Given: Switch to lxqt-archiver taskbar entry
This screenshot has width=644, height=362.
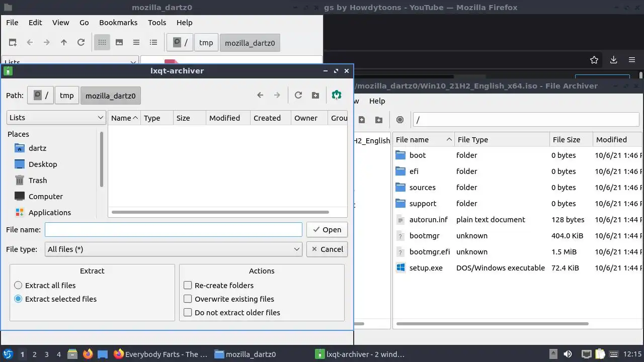Looking at the screenshot, I should tap(360, 354).
